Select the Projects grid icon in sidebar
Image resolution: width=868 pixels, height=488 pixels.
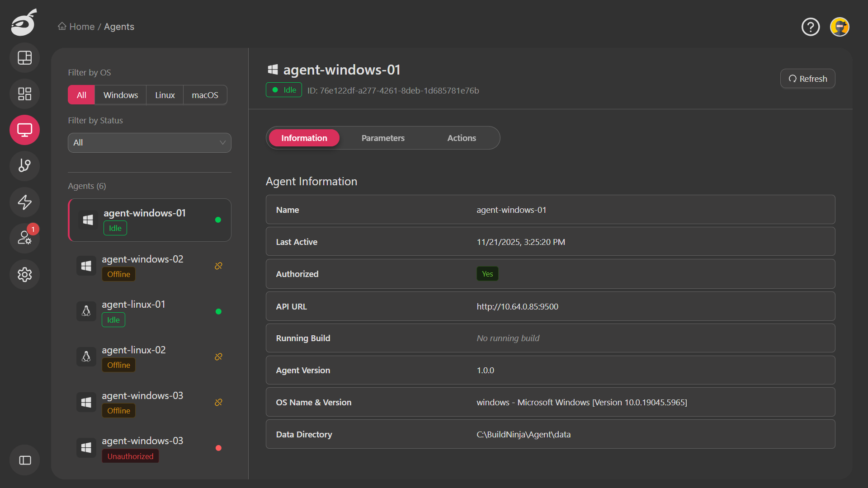point(24,94)
